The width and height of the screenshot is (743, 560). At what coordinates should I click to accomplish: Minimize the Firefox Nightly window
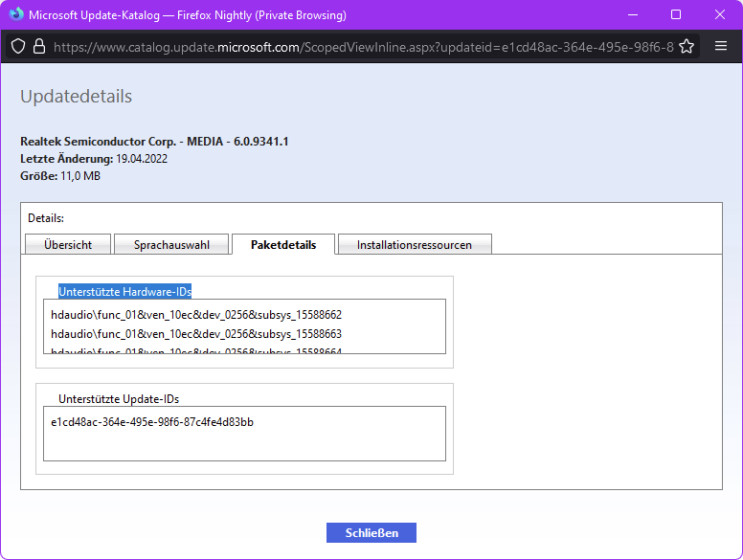click(633, 14)
